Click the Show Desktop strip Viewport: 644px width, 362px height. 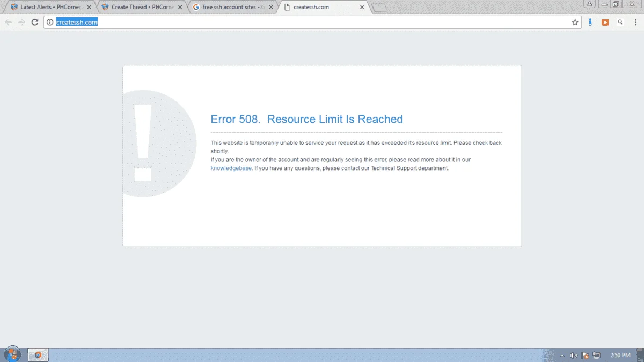pos(640,354)
